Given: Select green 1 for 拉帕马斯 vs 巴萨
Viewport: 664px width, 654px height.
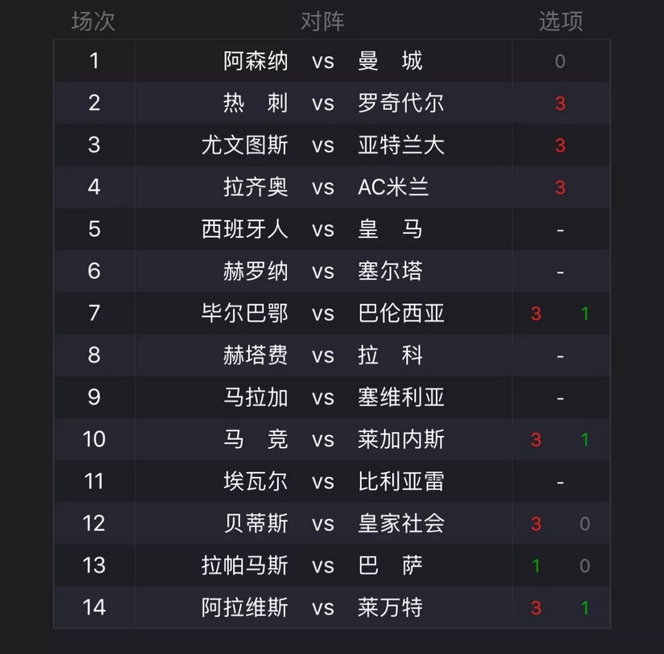Looking at the screenshot, I should pyautogui.click(x=536, y=566).
